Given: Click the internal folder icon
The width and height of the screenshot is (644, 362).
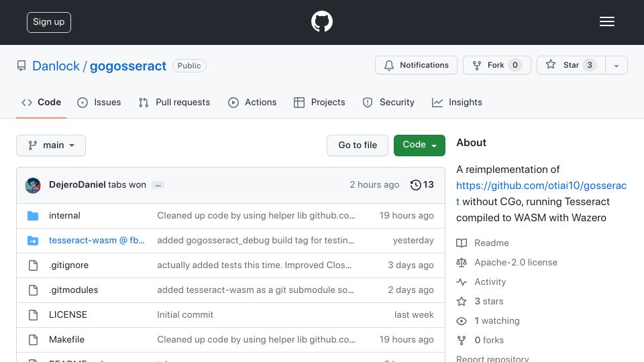Looking at the screenshot, I should click(x=33, y=216).
